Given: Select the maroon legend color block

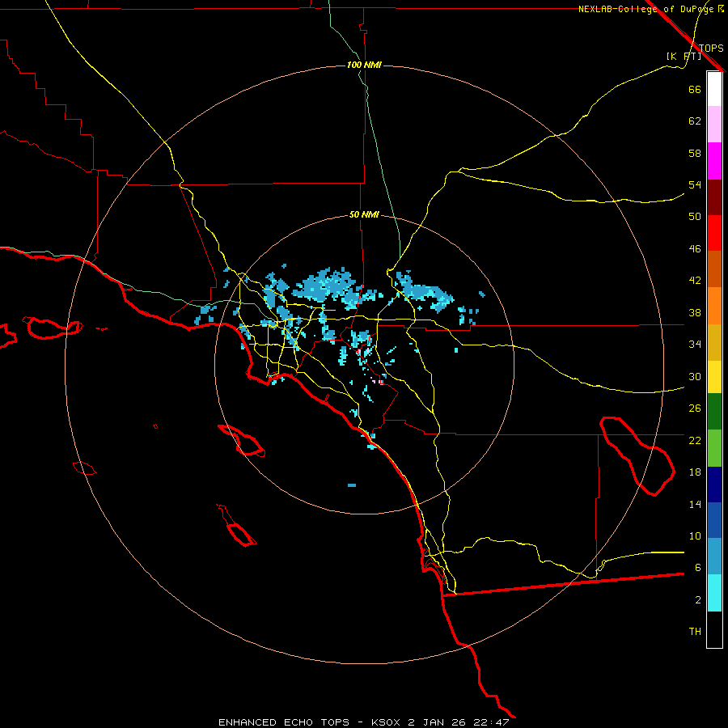Looking at the screenshot, I should [x=714, y=197].
